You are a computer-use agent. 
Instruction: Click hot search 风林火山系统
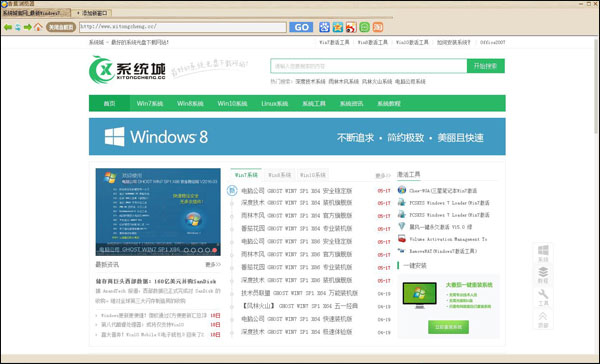pos(377,82)
